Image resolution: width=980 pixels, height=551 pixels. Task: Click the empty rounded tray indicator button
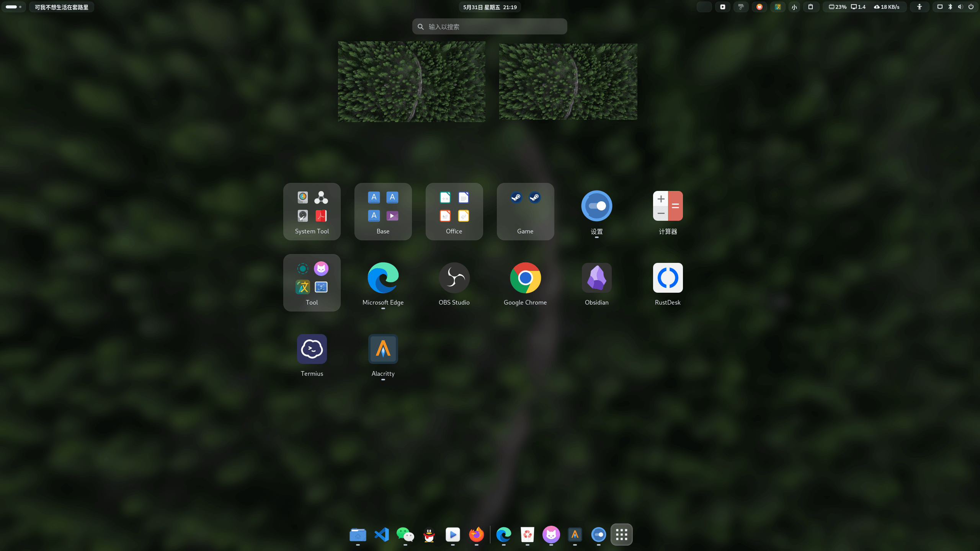coord(704,7)
